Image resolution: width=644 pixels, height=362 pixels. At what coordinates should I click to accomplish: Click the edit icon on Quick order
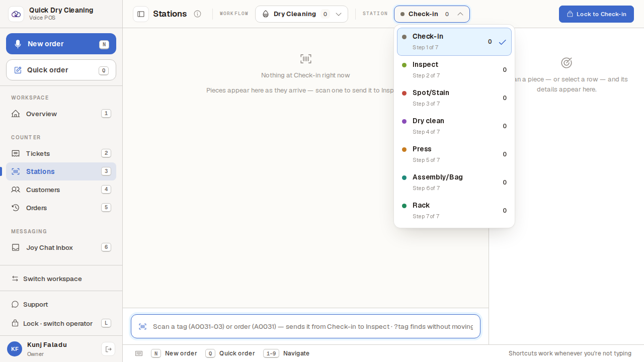(x=18, y=70)
